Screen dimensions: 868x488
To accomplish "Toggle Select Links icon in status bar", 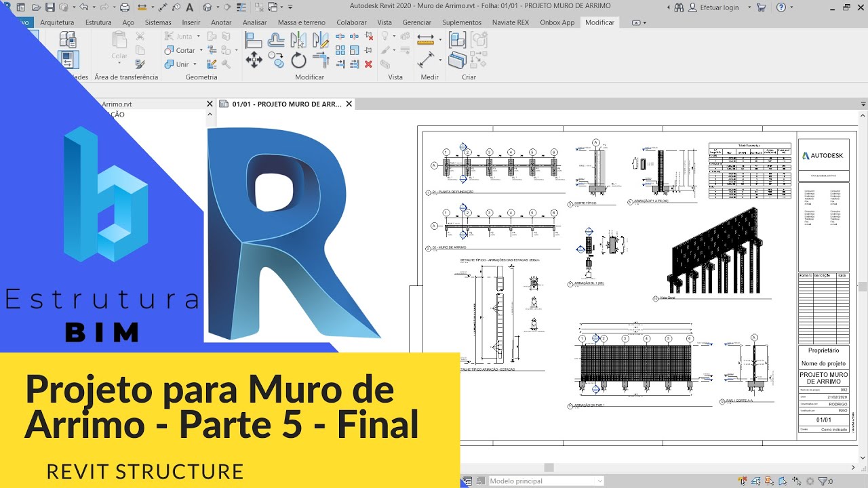I will pos(744,481).
